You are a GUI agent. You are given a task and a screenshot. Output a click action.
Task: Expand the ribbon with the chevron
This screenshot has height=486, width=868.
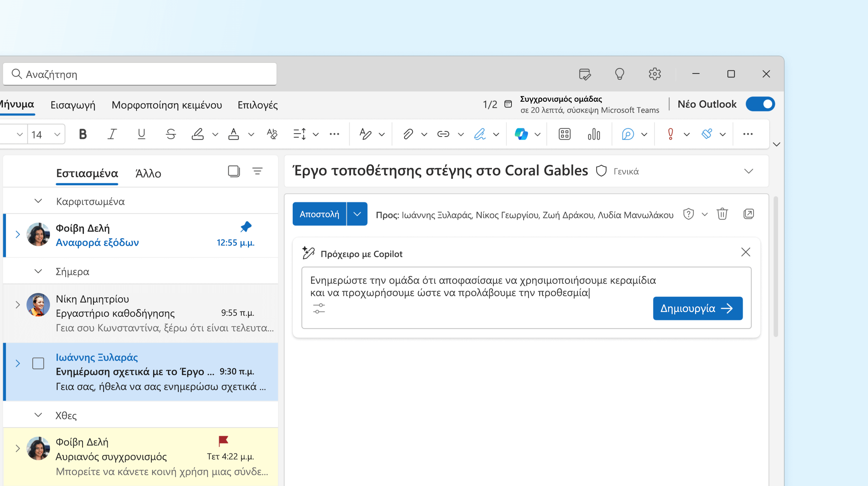point(777,144)
